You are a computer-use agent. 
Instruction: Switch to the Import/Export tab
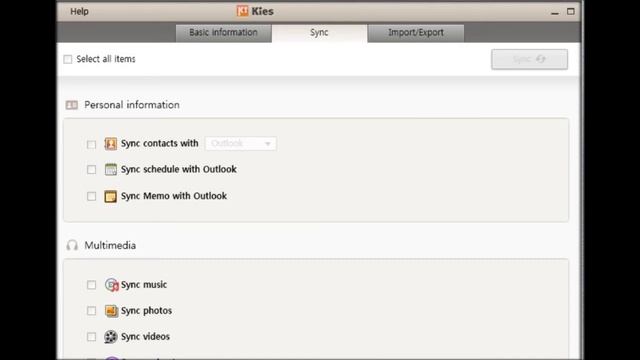(x=416, y=33)
